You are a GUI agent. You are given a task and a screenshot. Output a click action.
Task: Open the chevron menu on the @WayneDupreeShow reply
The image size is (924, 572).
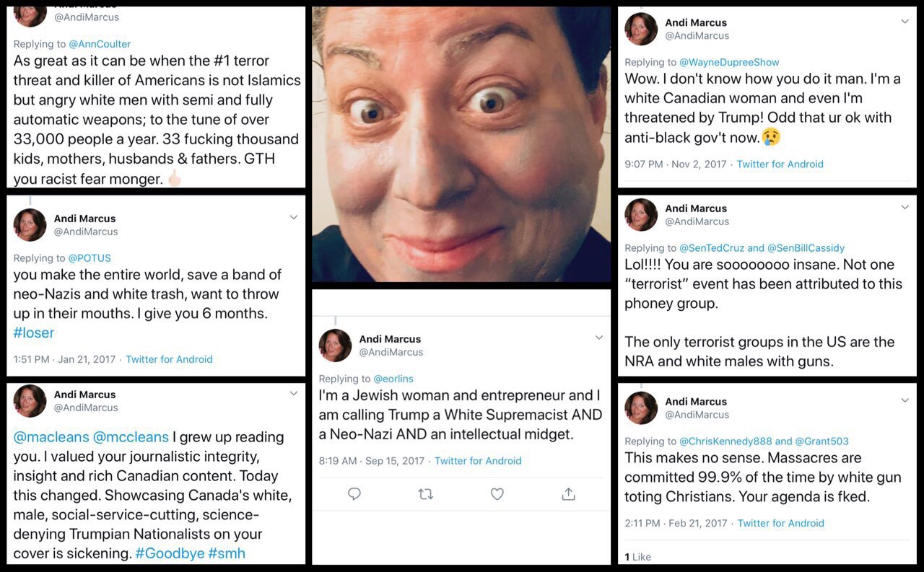pos(905,22)
